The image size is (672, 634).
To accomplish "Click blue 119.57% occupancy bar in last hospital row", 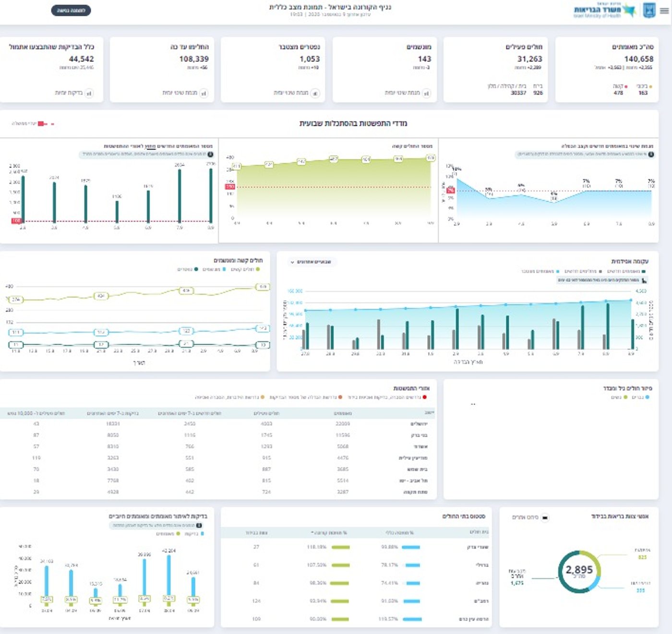I will tap(412, 619).
